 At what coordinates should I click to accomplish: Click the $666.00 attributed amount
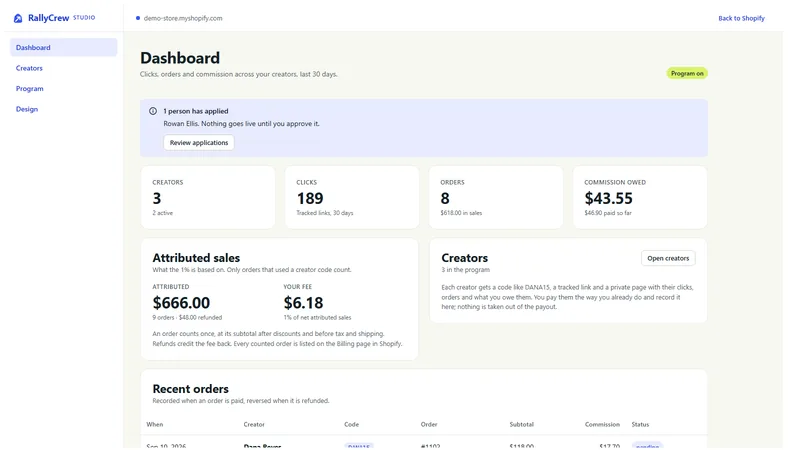pos(181,303)
